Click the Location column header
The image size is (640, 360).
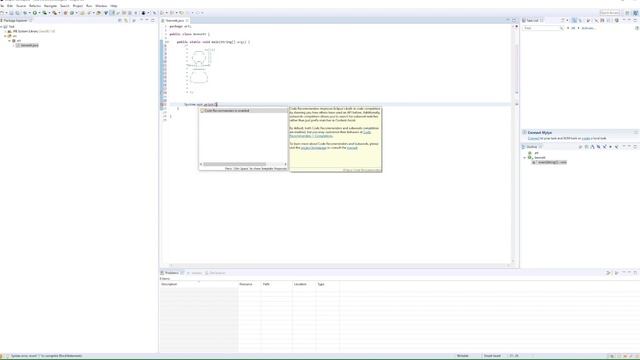pyautogui.click(x=304, y=284)
